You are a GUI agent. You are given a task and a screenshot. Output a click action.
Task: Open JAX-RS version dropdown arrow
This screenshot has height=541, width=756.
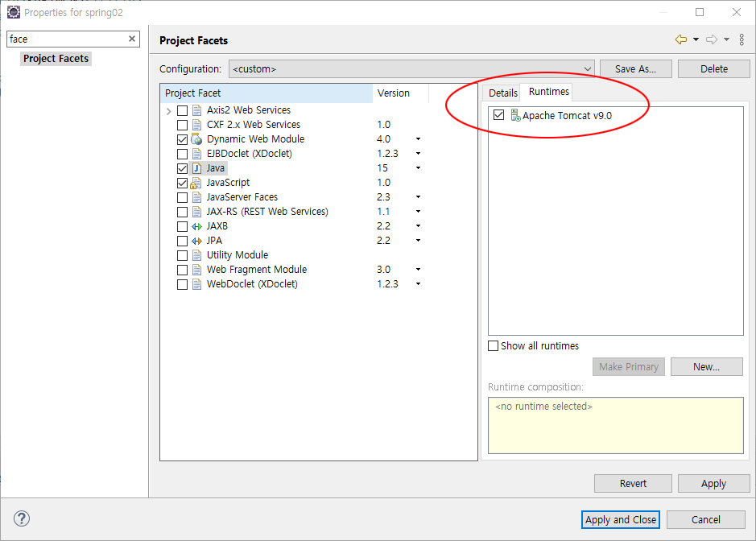coord(418,211)
